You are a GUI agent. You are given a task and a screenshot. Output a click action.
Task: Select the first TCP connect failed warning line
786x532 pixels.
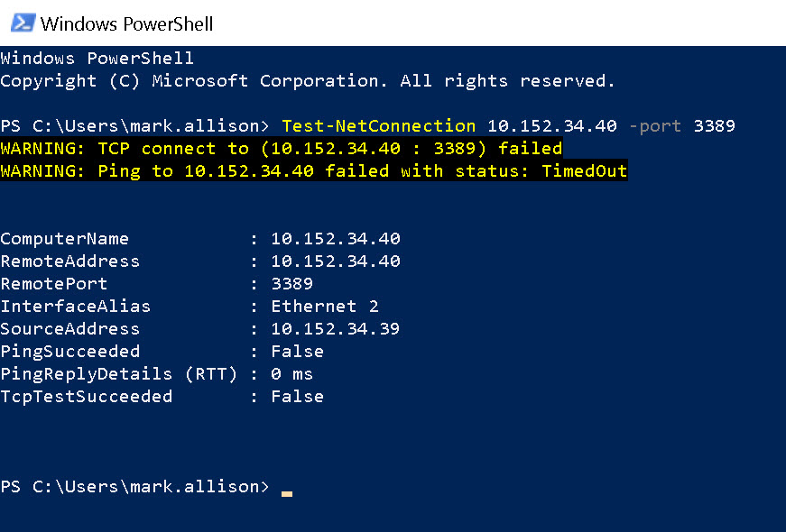click(280, 148)
